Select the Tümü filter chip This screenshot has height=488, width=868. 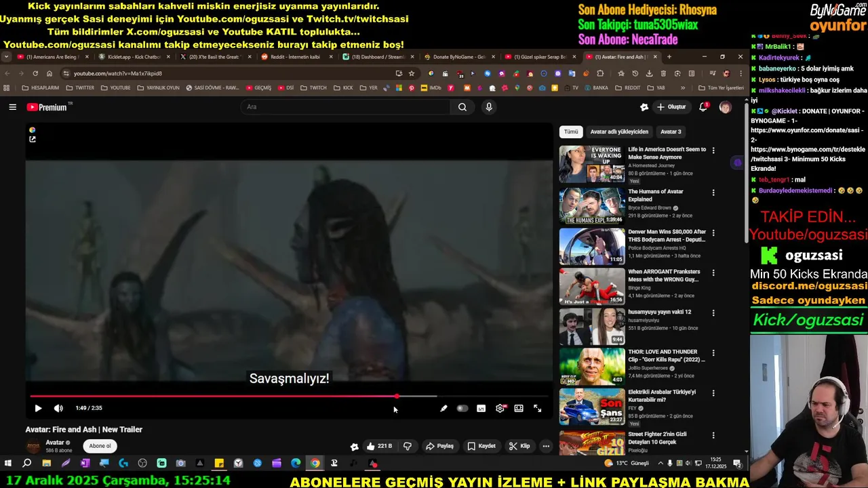click(571, 132)
